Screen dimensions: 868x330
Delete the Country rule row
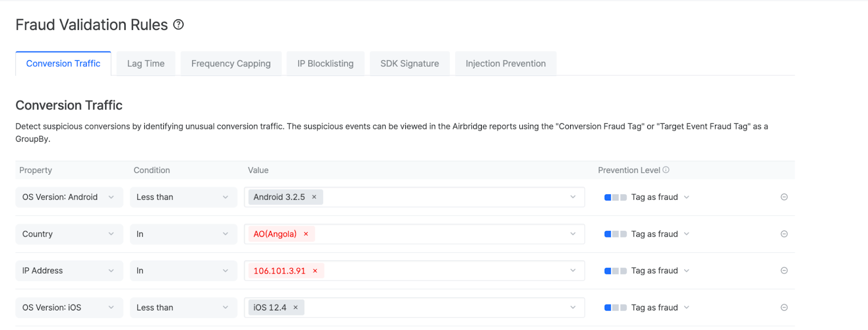click(784, 234)
